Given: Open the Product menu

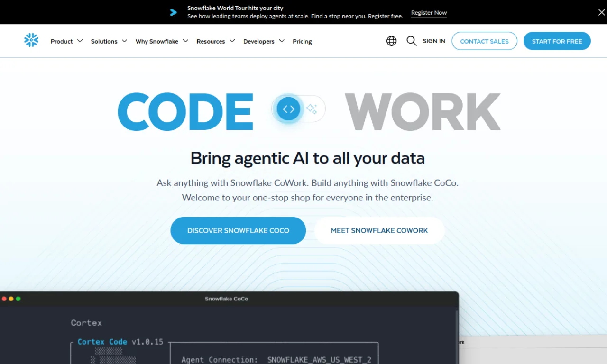Looking at the screenshot, I should tap(62, 42).
